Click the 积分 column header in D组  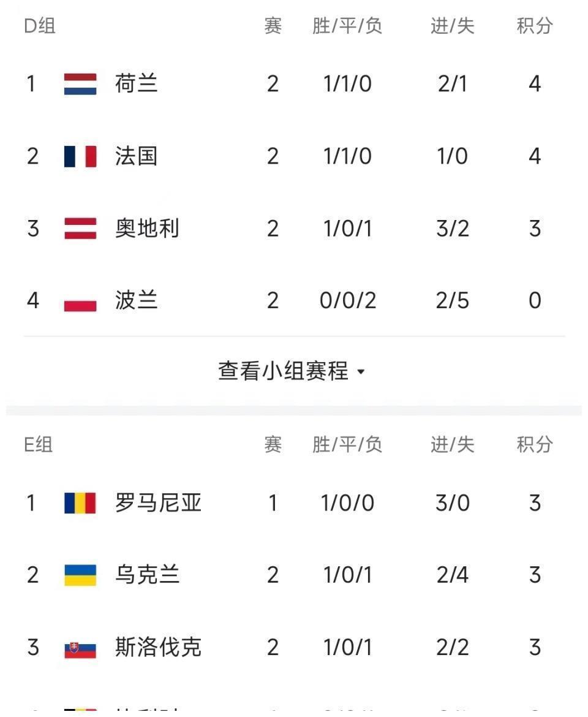pos(534,26)
